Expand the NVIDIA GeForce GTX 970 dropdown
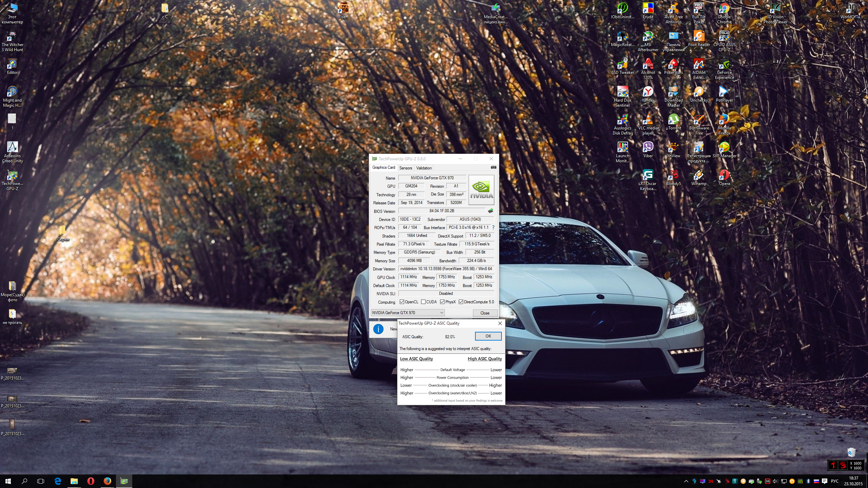This screenshot has height=488, width=868. pos(441,313)
